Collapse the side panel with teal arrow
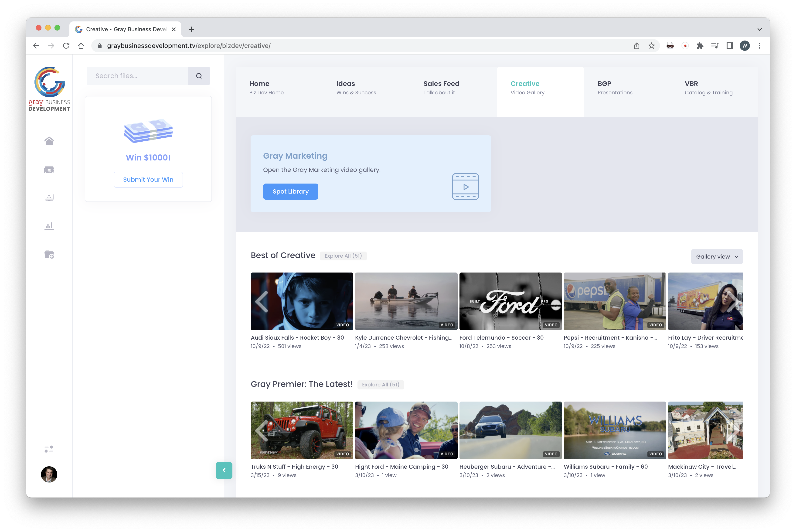Image resolution: width=796 pixels, height=532 pixels. click(x=224, y=470)
